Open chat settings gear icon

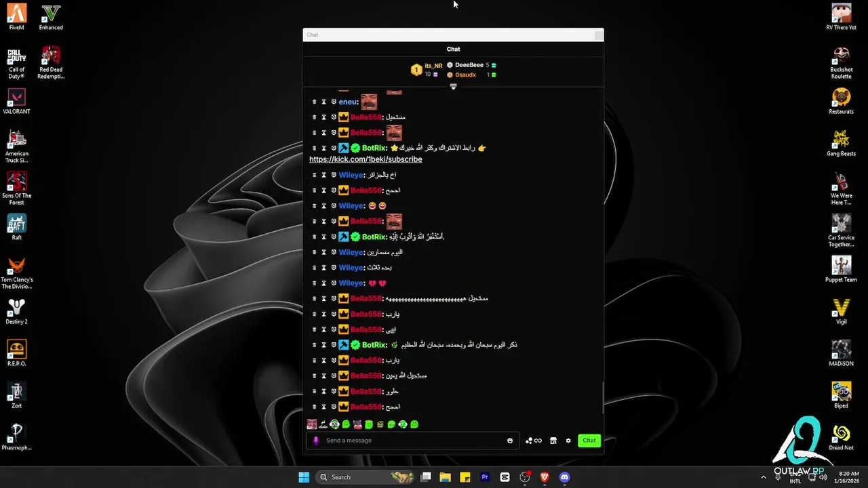coord(568,441)
